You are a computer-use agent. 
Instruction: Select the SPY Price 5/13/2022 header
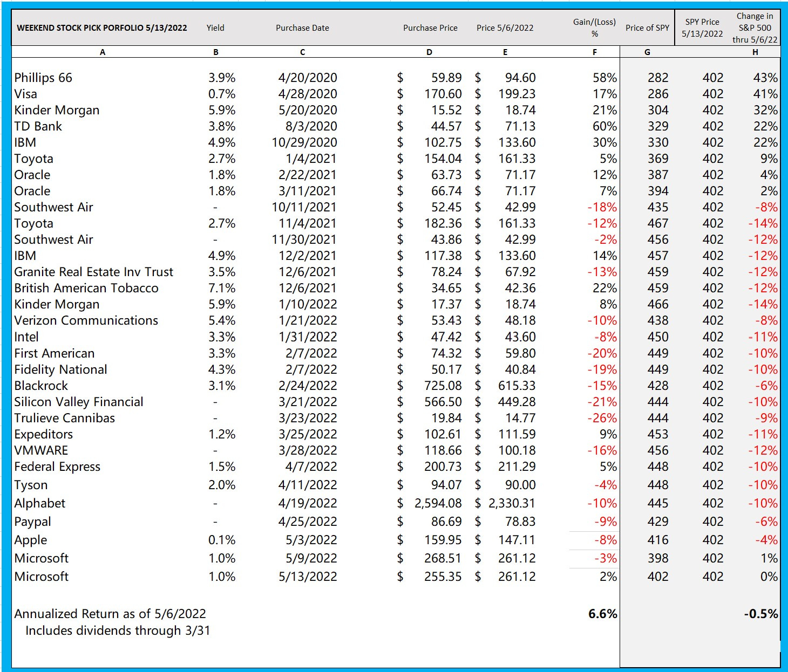tap(702, 28)
